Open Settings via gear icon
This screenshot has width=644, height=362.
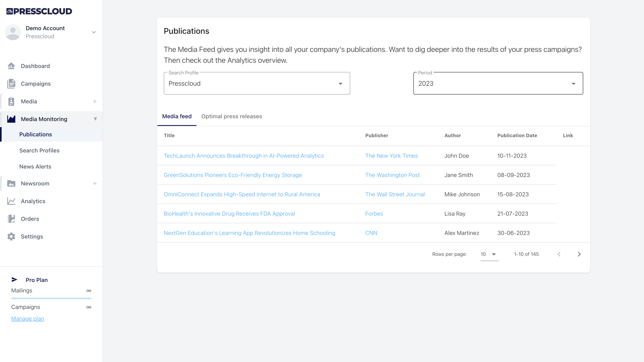click(11, 237)
